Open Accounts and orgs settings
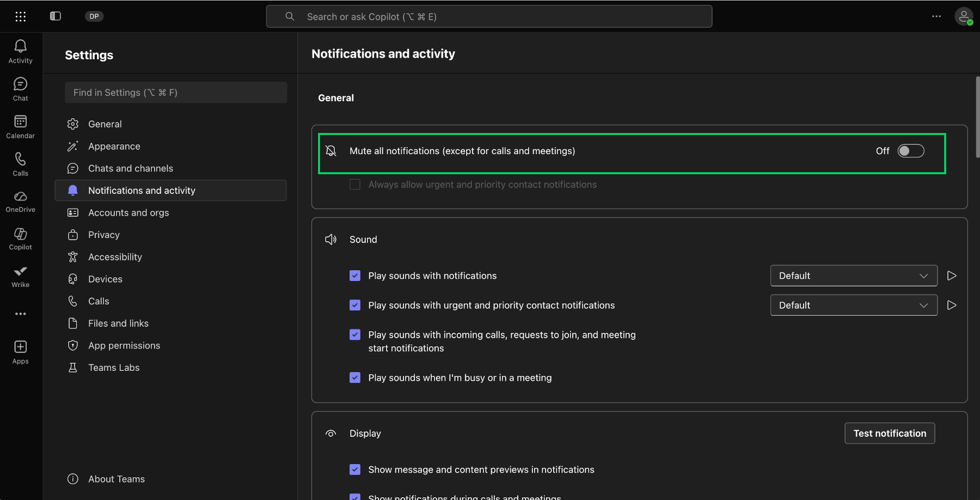This screenshot has width=980, height=500. point(170,213)
